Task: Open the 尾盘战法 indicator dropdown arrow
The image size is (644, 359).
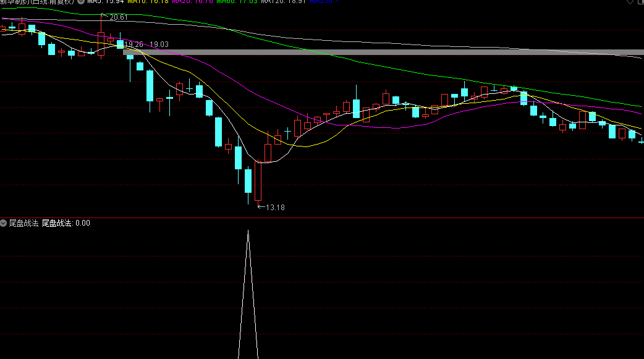Action: pyautogui.click(x=4, y=223)
